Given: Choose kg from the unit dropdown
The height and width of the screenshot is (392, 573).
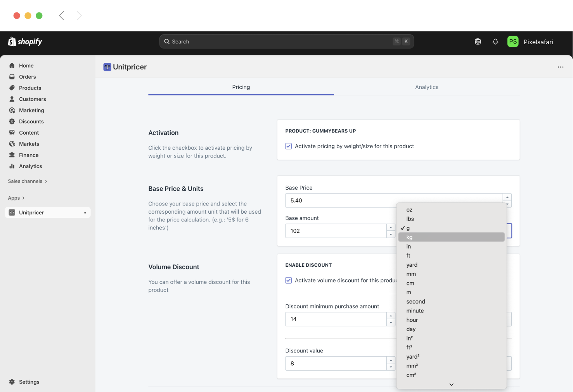Looking at the screenshot, I should 409,237.
